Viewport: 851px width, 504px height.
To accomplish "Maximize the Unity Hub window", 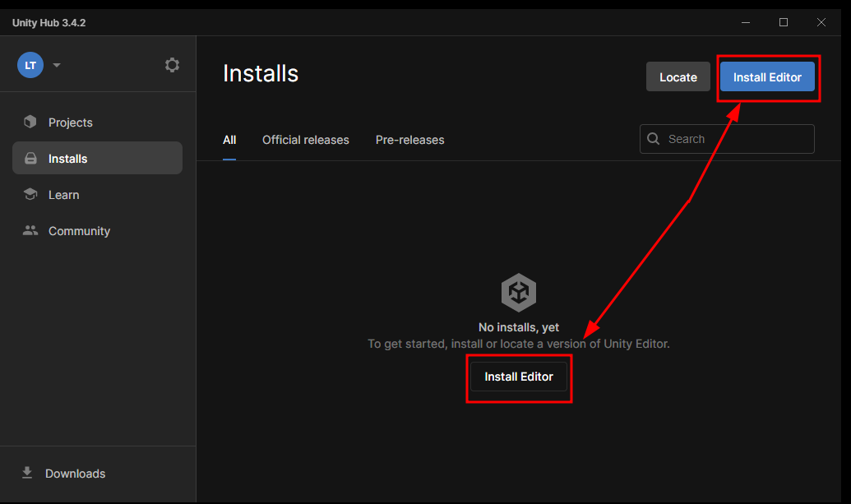I will pyautogui.click(x=783, y=22).
